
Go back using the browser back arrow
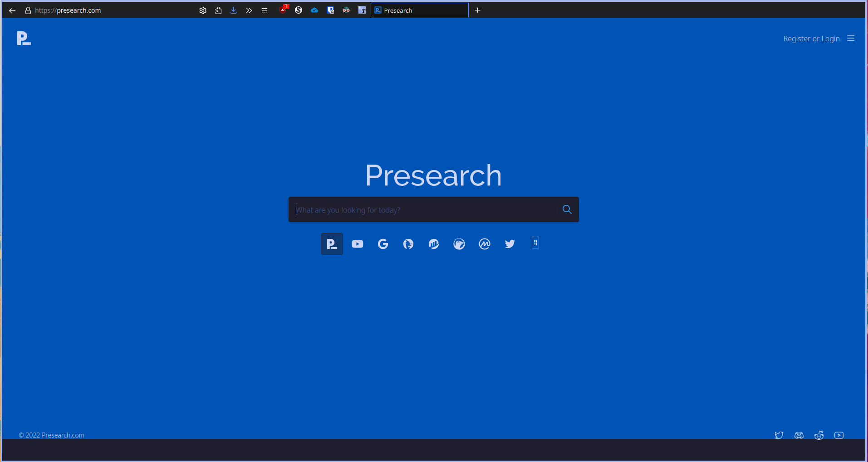point(12,10)
